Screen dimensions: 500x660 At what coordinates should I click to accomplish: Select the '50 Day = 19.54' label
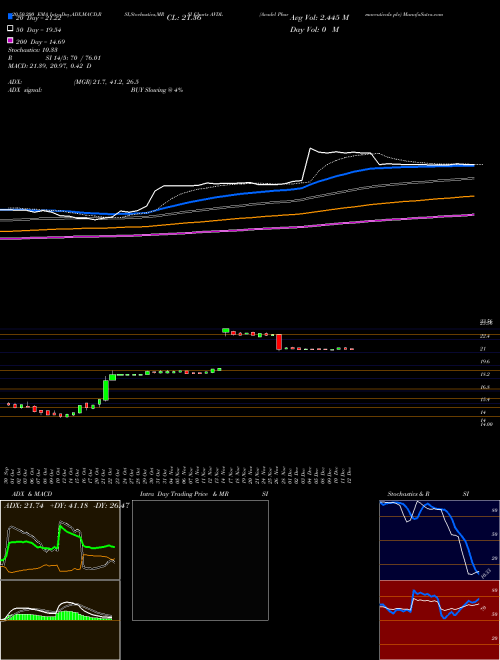pos(38,30)
